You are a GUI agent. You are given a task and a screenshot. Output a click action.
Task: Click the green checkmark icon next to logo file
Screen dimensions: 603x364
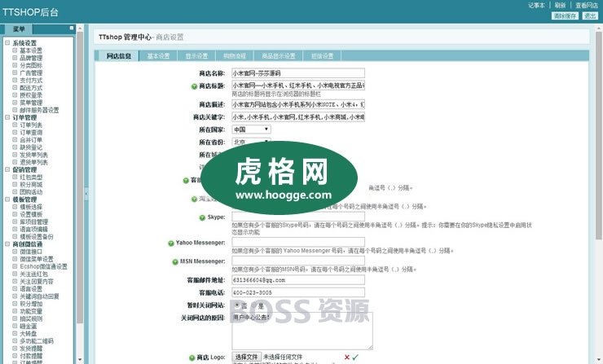click(355, 357)
